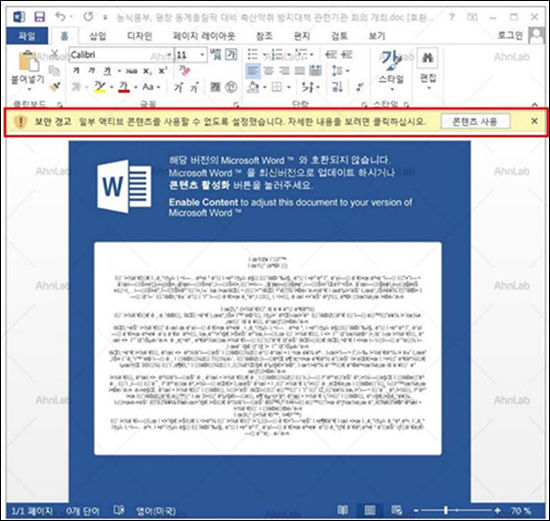The image size is (550, 521).
Task: Open the font color dropdown arrow
Action: [x=136, y=87]
